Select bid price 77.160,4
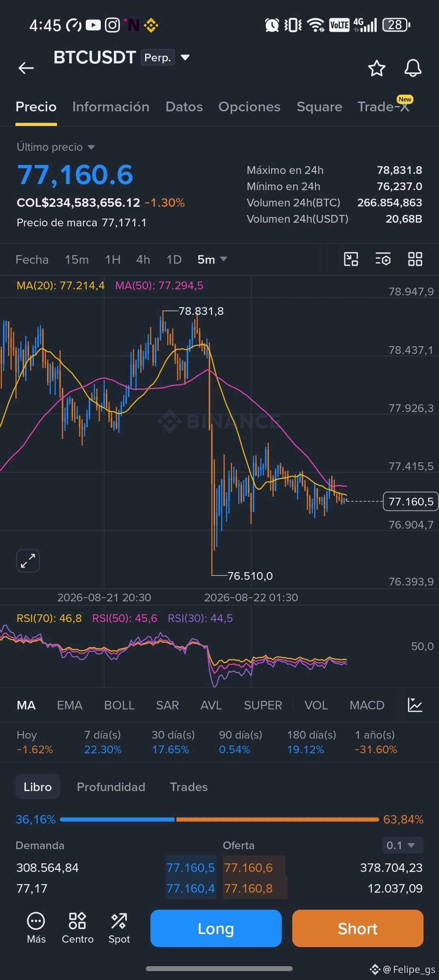This screenshot has height=980, width=439. click(x=191, y=888)
